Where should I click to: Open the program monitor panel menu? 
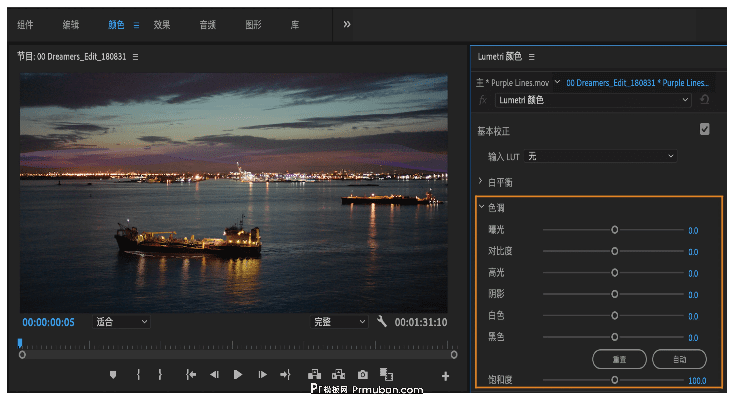click(x=135, y=57)
